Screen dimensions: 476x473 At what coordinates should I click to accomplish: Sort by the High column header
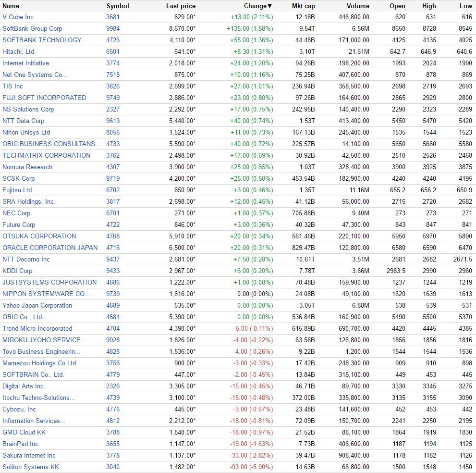(429, 6)
